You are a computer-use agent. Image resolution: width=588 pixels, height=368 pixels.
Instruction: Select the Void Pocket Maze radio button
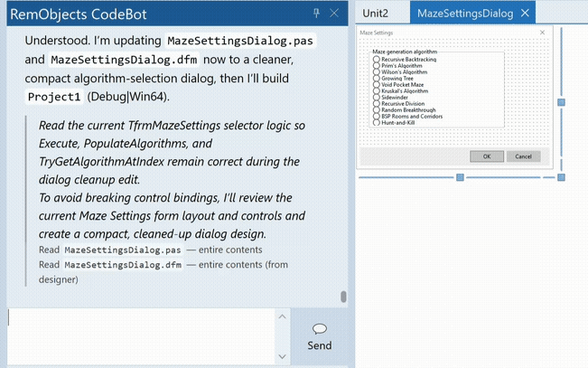[398, 85]
